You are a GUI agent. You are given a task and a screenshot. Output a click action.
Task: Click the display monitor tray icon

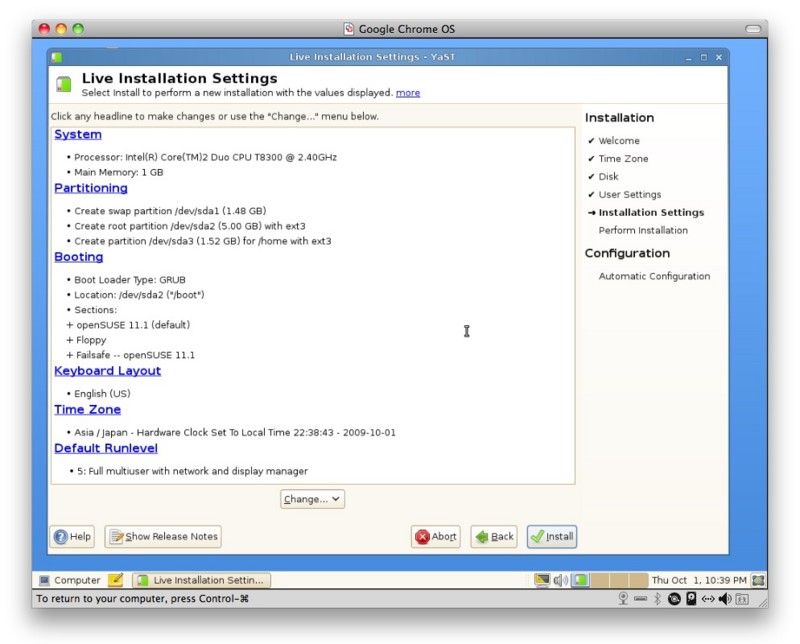coord(542,580)
